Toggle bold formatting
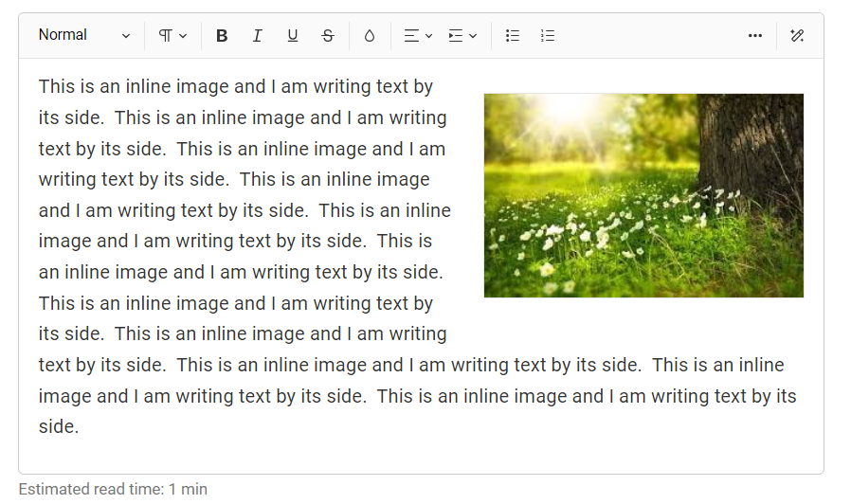 222,36
